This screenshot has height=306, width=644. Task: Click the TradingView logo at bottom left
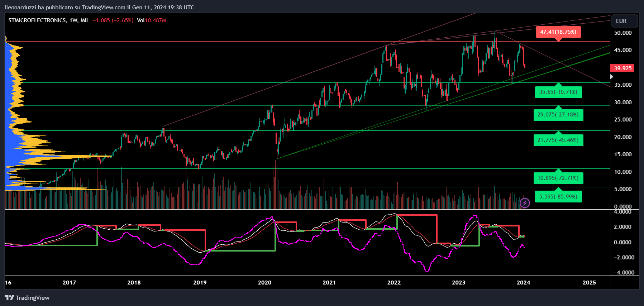pyautogui.click(x=27, y=298)
